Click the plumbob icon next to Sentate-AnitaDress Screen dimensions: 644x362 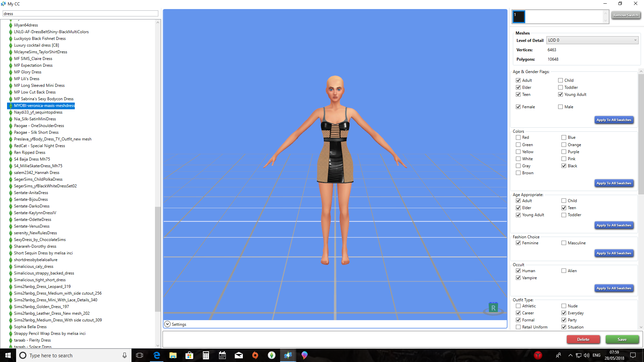click(x=10, y=193)
